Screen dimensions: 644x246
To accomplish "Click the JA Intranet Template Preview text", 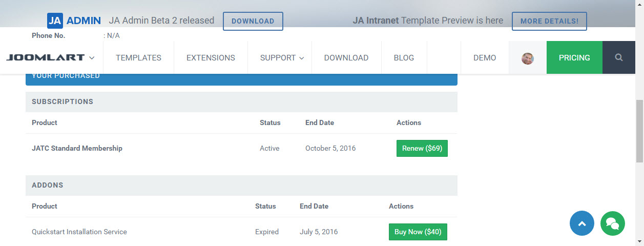I will (x=428, y=20).
